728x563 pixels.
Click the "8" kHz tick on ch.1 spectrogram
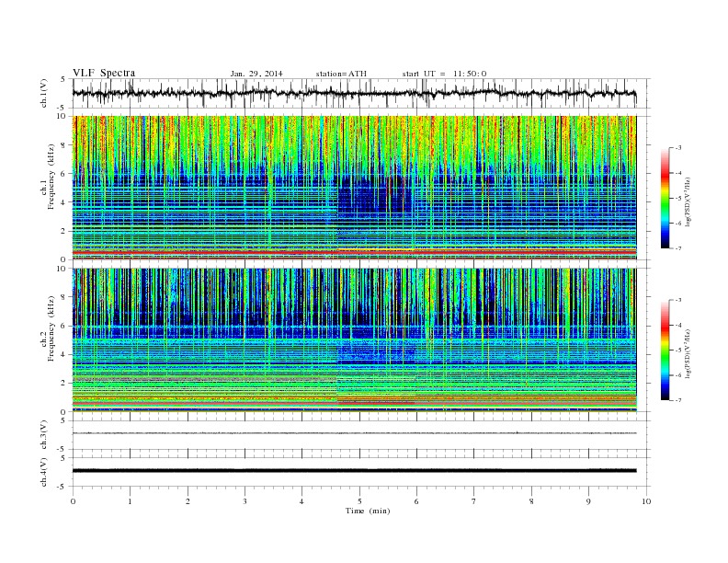[63, 145]
